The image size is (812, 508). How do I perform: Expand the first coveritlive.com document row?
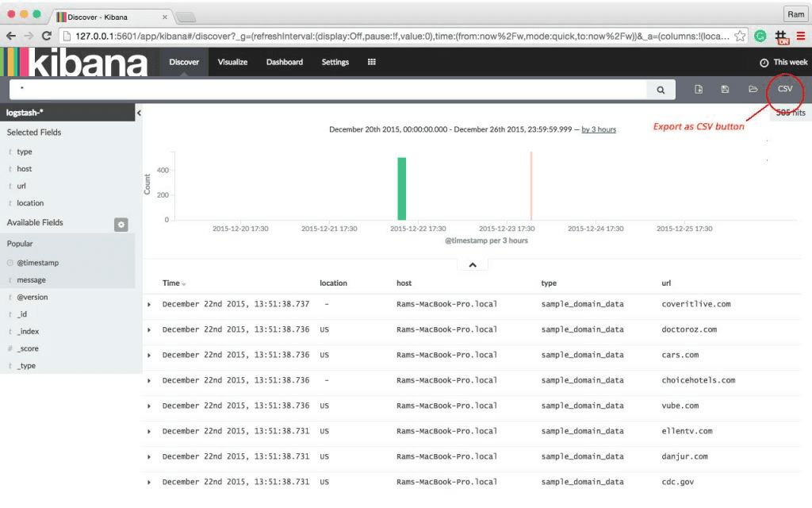[147, 304]
